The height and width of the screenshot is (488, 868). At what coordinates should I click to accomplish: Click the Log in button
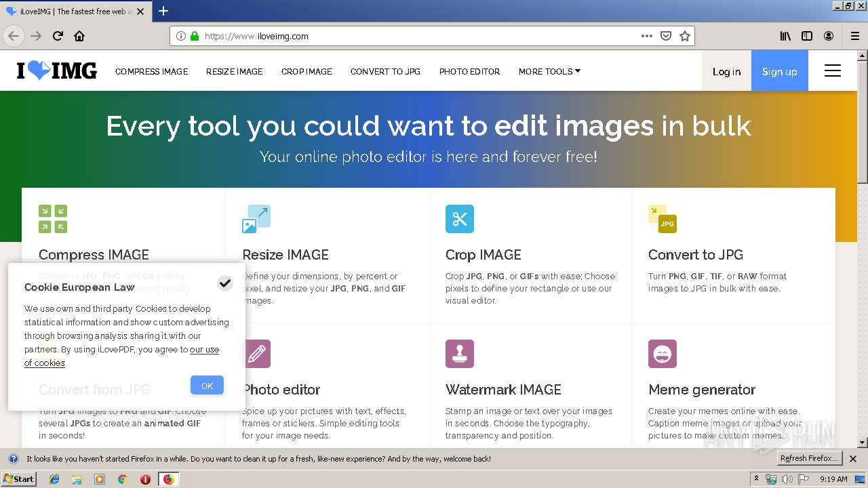(x=726, y=70)
